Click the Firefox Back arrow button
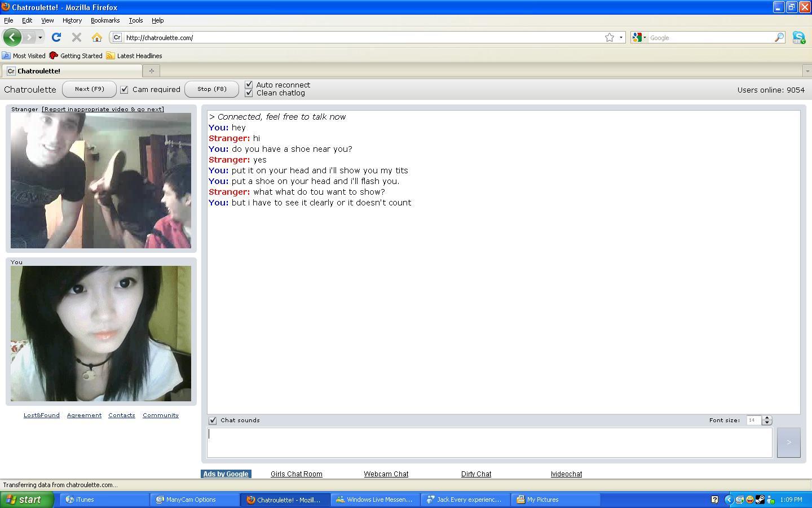The height and width of the screenshot is (508, 812). pos(12,37)
